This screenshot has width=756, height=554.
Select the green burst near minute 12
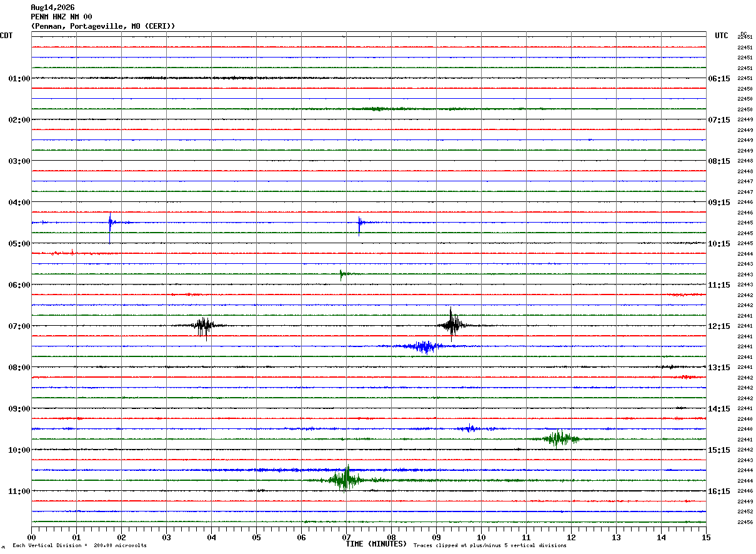(559, 438)
